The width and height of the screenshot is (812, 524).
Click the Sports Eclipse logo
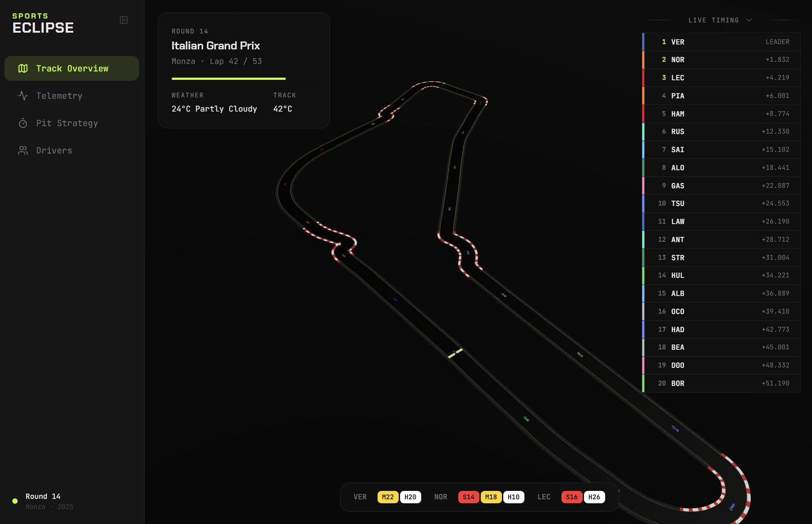(43, 23)
